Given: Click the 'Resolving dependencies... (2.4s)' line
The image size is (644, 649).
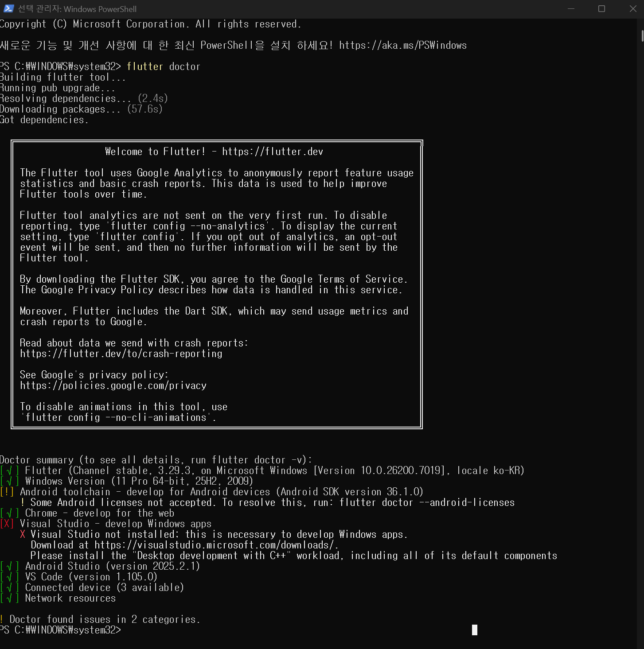Looking at the screenshot, I should [84, 98].
